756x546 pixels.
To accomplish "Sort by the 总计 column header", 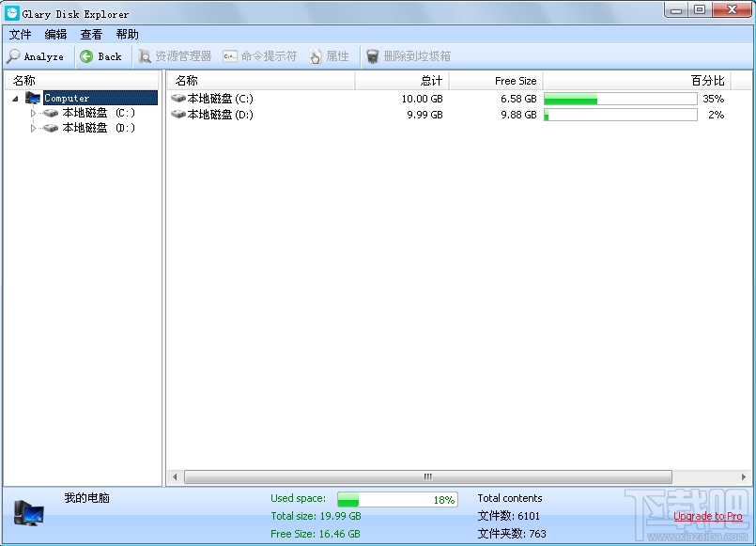I will point(402,81).
